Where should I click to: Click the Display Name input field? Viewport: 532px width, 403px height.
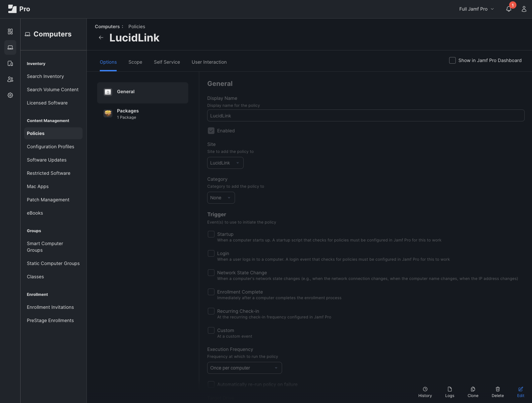366,115
